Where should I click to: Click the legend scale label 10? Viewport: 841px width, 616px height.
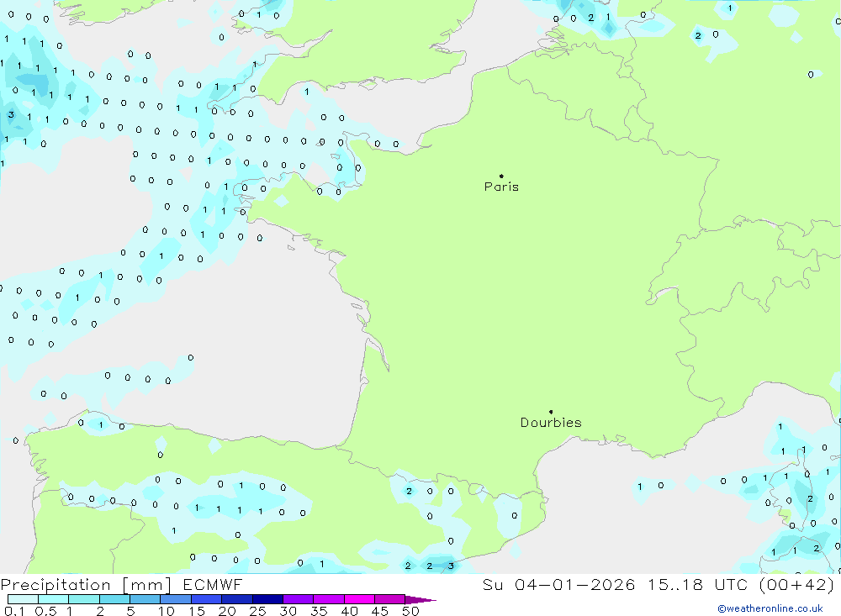[x=167, y=611]
